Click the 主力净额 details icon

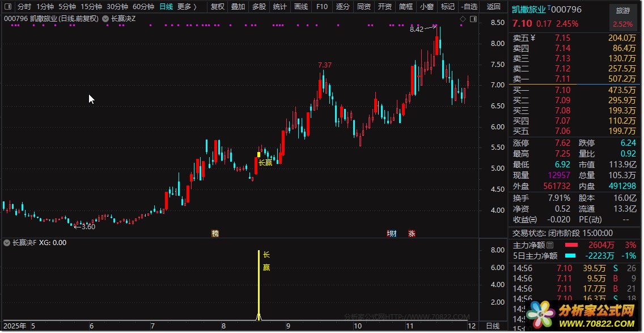pos(549,245)
